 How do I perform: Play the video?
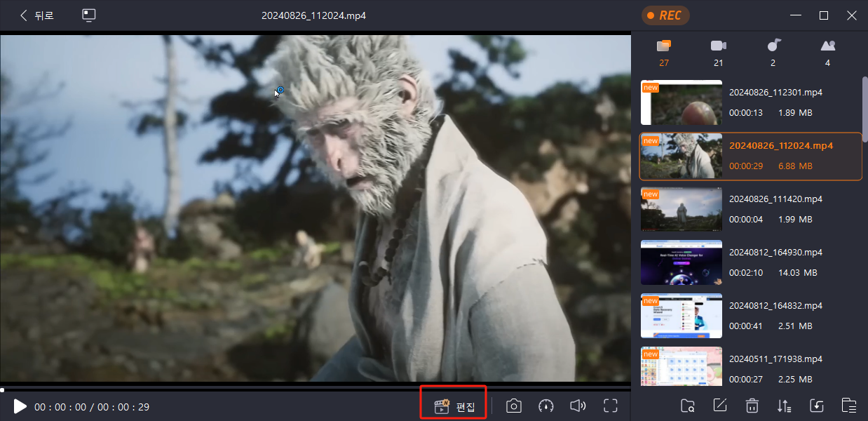click(20, 406)
